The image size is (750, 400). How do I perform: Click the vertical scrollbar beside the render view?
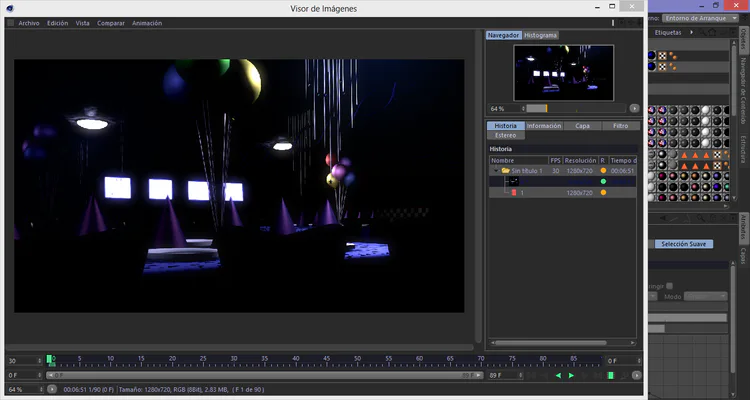tap(478, 187)
